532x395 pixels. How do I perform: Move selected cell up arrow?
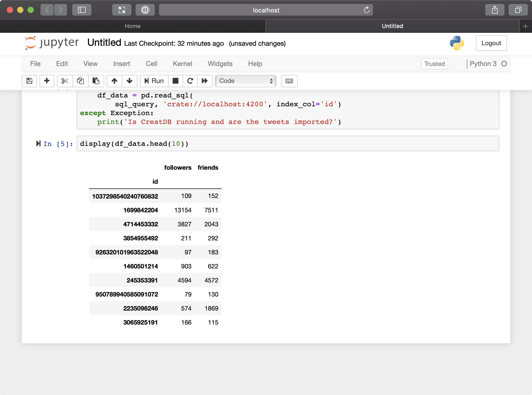[x=114, y=81]
